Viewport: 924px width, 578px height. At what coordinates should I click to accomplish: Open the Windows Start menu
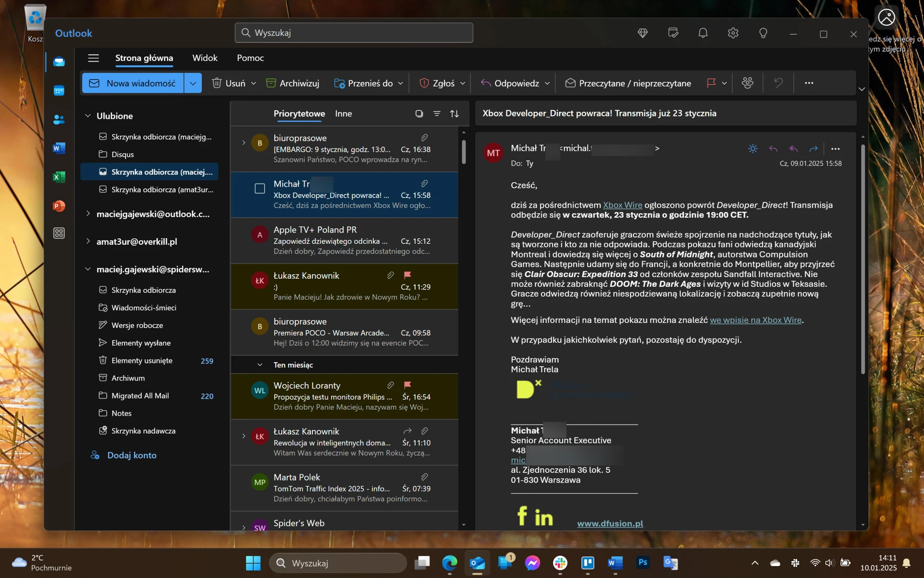pos(253,563)
